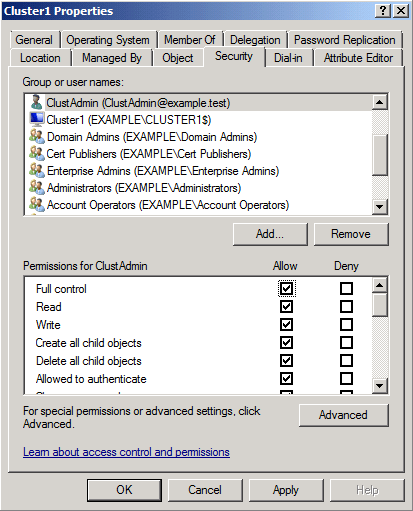The height and width of the screenshot is (511, 413).
Task: Click the ClustAdmin user icon
Action: click(x=36, y=102)
